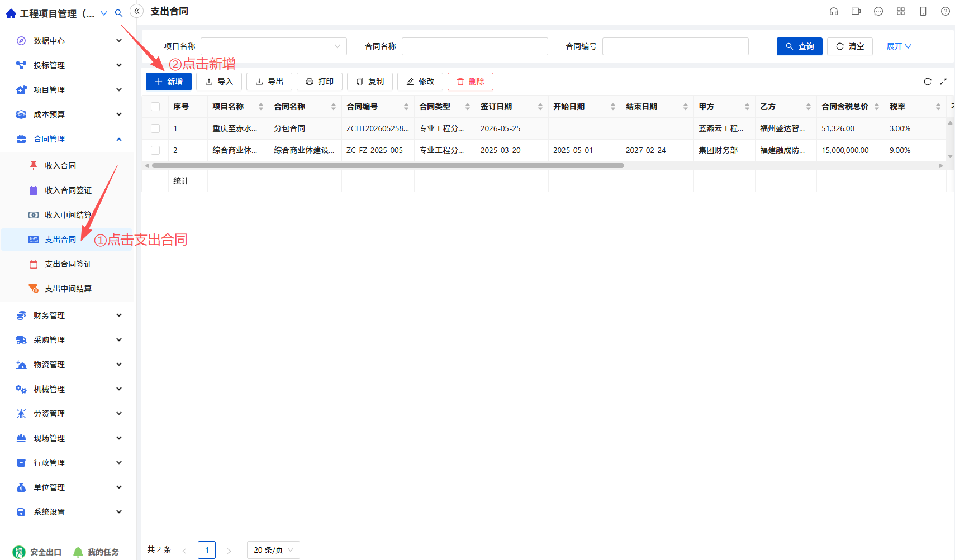Sort by the 签订日期 column sort arrows
955x560 pixels.
point(540,107)
